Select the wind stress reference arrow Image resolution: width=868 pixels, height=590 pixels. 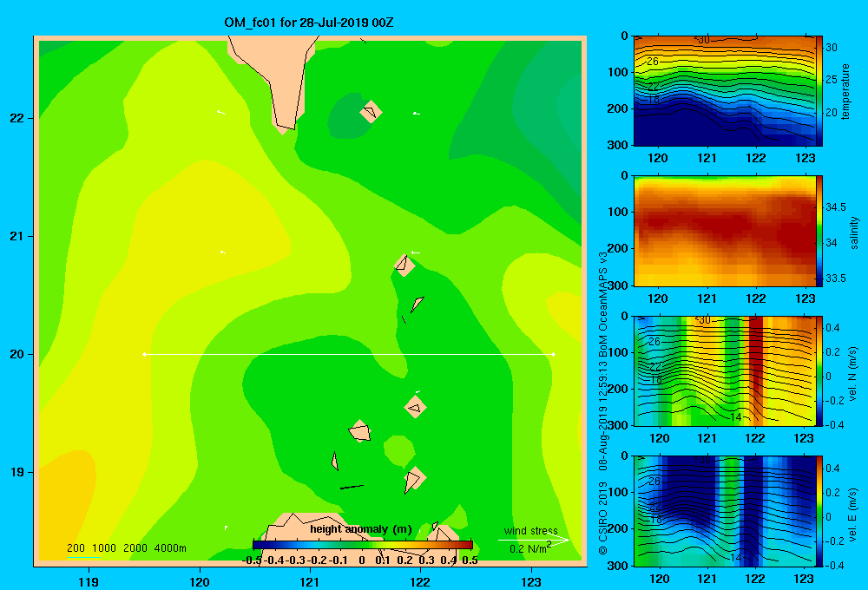pyautogui.click(x=533, y=540)
